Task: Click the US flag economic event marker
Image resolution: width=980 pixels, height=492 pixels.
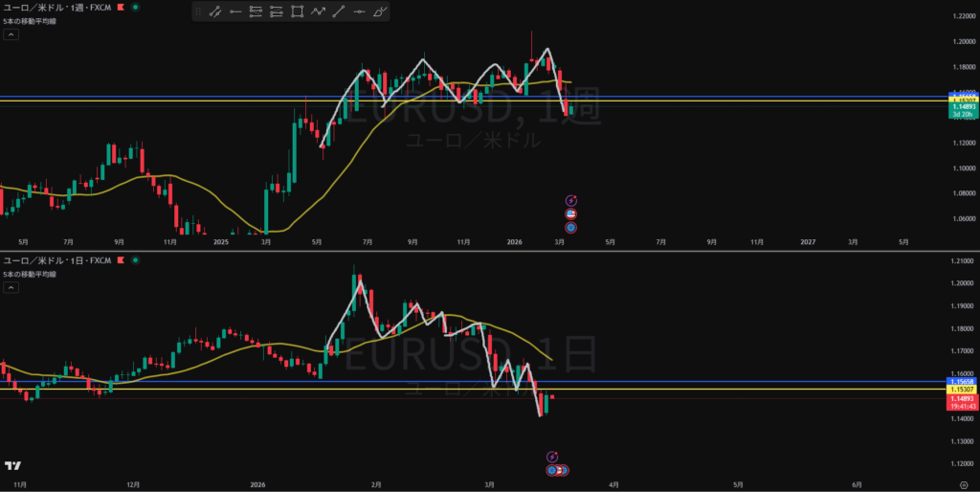Action: pyautogui.click(x=570, y=213)
